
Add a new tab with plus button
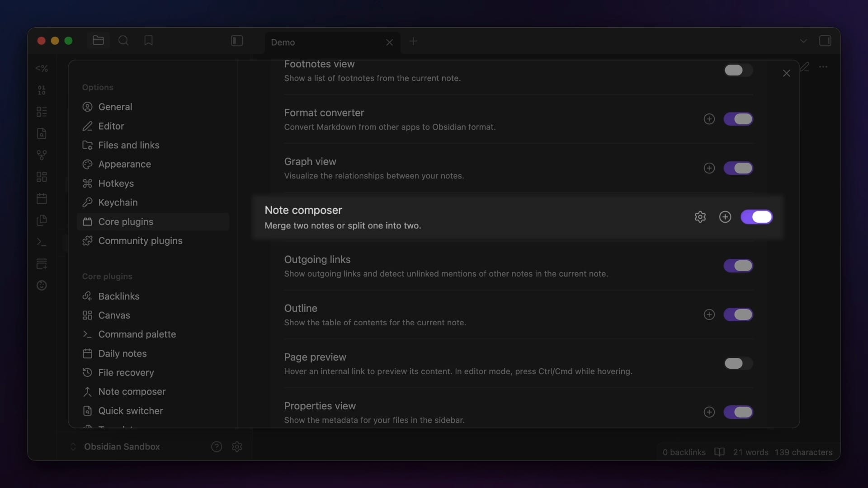tap(413, 42)
